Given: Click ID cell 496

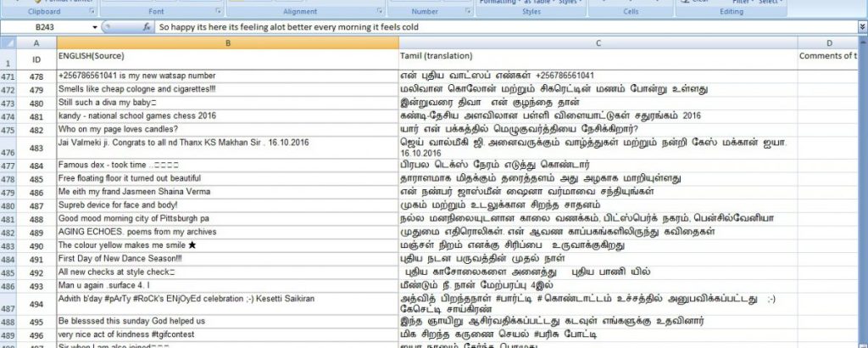Looking at the screenshot, I should coord(36,335).
